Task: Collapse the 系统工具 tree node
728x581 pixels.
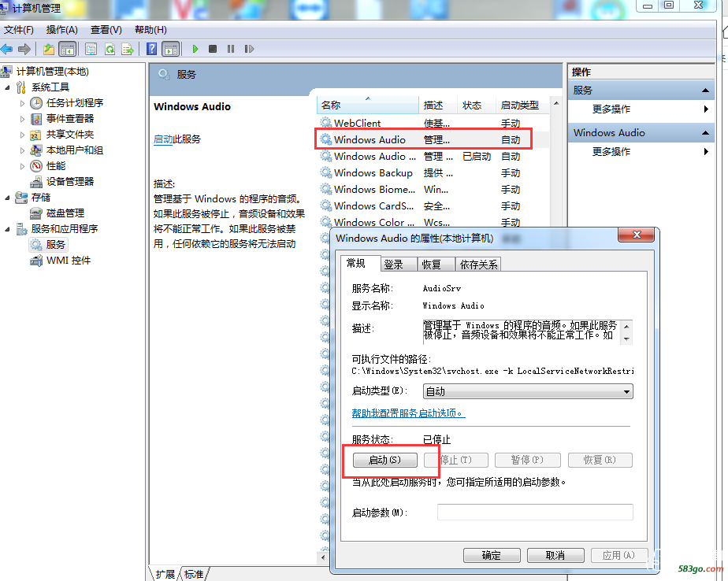Action: [7, 87]
